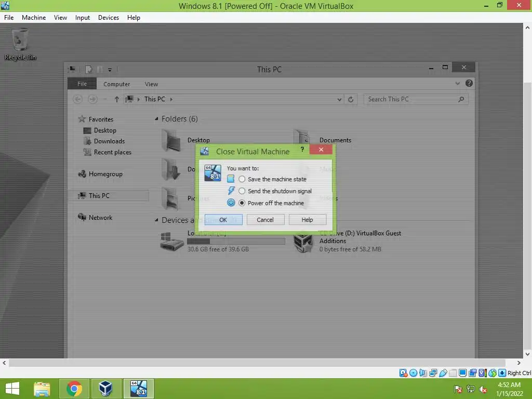Expand the ribbon chevron in This PC window

(x=457, y=83)
